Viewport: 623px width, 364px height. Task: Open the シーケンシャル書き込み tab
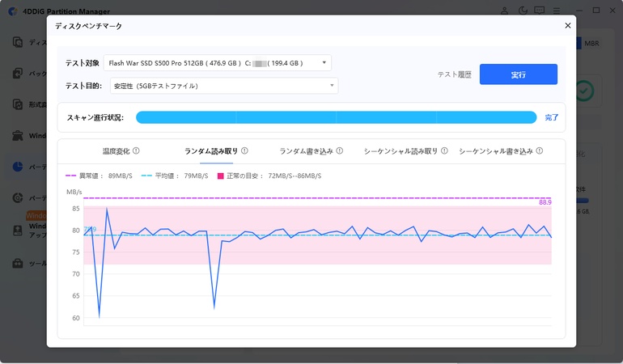point(496,151)
